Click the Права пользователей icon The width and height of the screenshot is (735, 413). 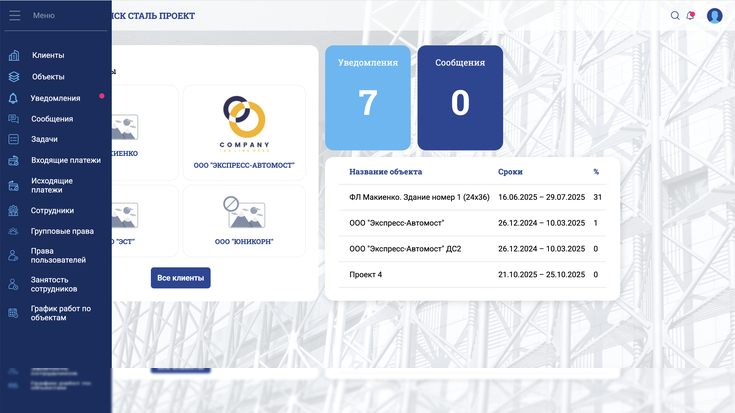point(13,255)
